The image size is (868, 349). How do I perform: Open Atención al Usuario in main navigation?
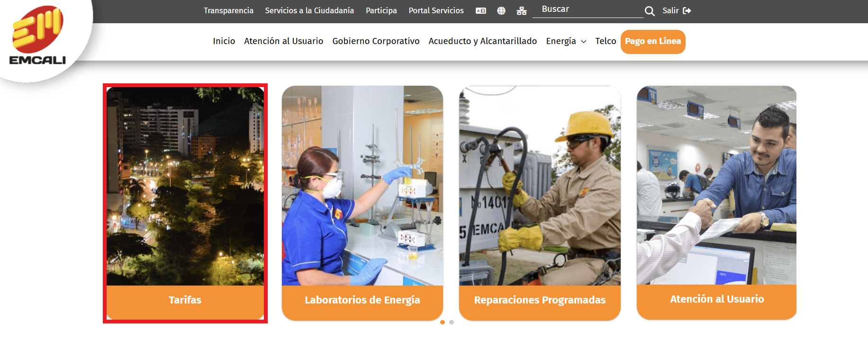pos(284,41)
